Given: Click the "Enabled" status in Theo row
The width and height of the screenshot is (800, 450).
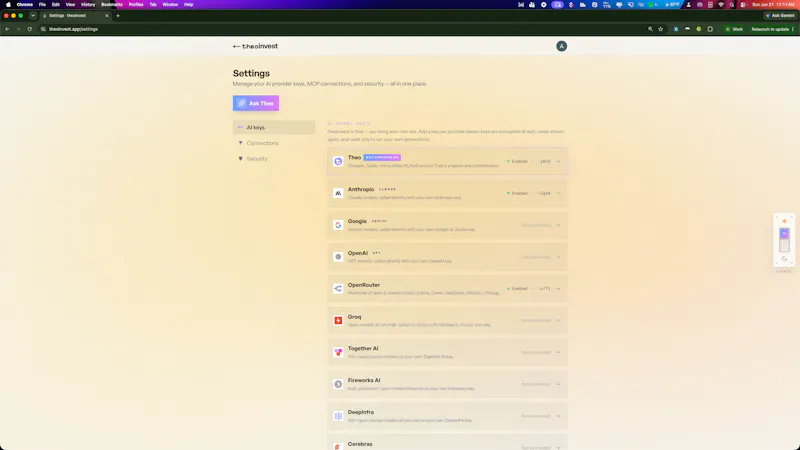Looking at the screenshot, I should point(517,162).
